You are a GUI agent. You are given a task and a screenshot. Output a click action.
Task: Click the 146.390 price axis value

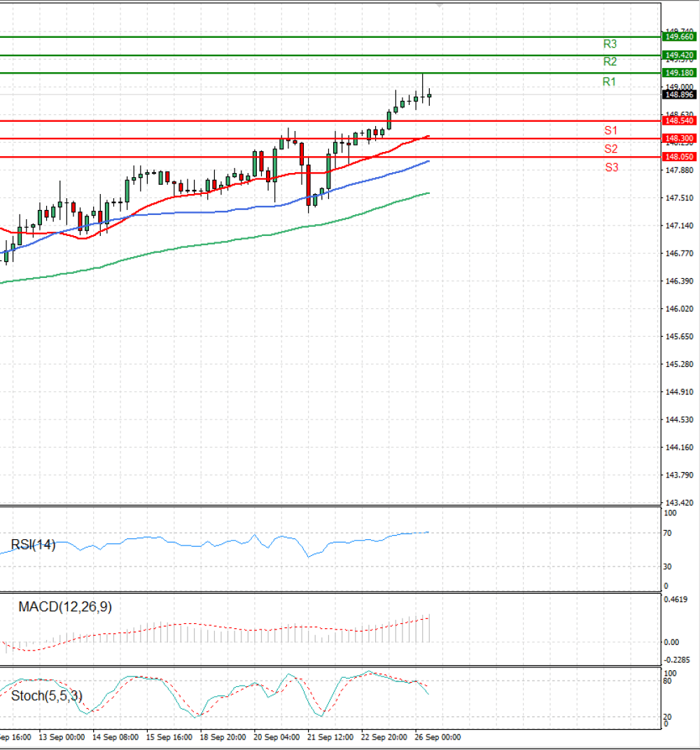pos(680,282)
